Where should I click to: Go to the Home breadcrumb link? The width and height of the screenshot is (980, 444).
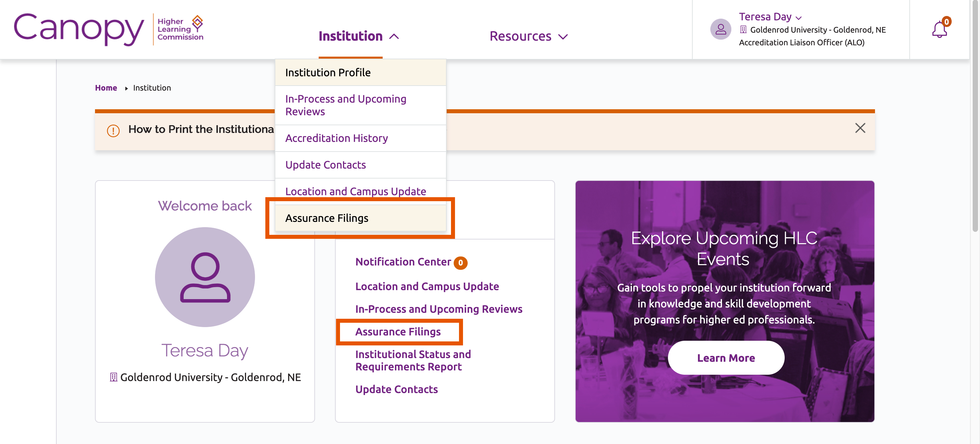[x=106, y=88]
